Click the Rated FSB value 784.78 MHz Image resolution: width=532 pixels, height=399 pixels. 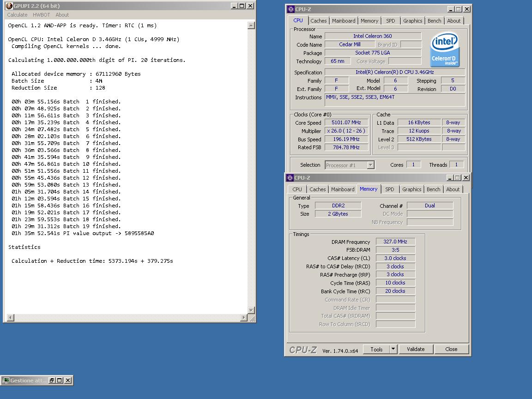[x=346, y=147]
